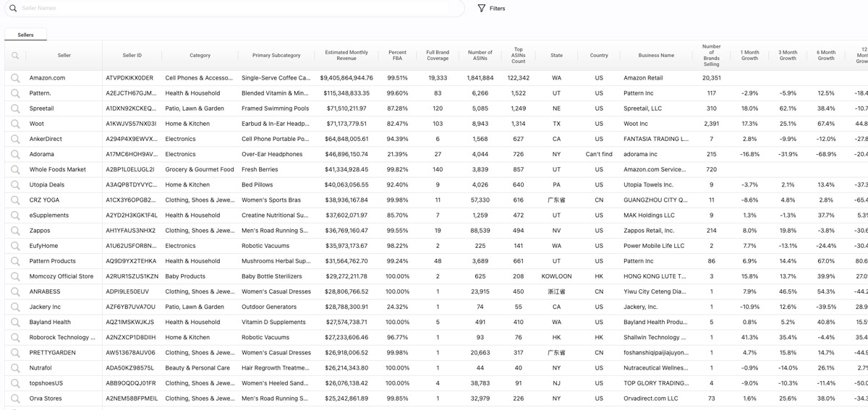Click revenue value $9,405,864,944.76
The height and width of the screenshot is (410, 868).
346,78
